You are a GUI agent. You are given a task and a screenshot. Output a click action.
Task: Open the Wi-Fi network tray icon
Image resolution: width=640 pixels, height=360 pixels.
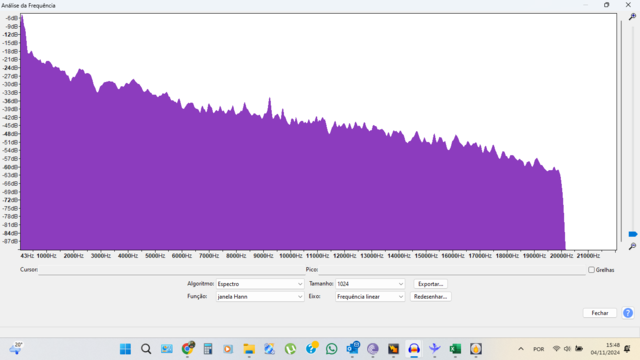pyautogui.click(x=556, y=349)
